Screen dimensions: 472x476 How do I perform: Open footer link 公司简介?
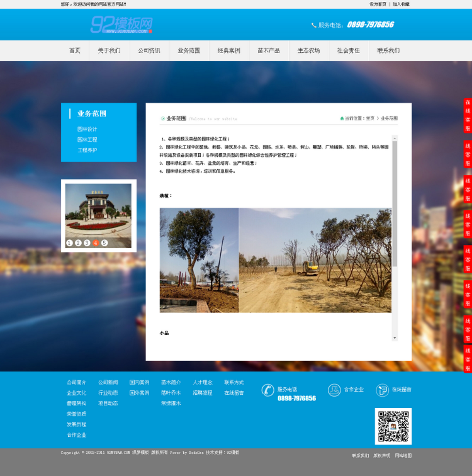pos(76,383)
